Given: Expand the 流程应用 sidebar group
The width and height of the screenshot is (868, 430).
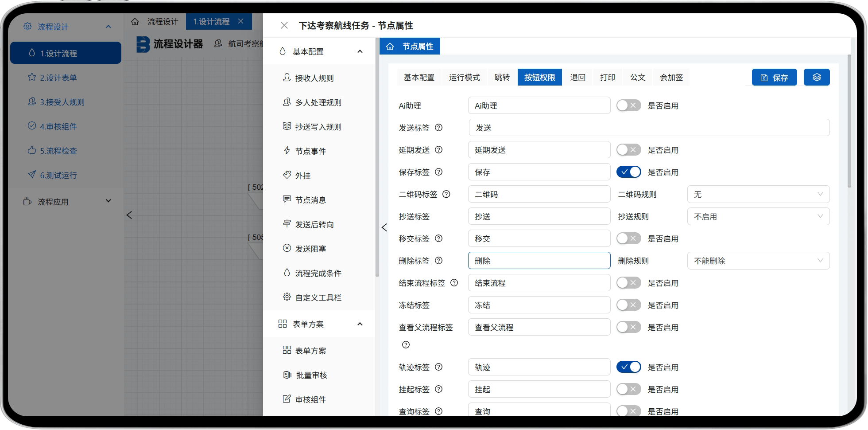Looking at the screenshot, I should [108, 201].
